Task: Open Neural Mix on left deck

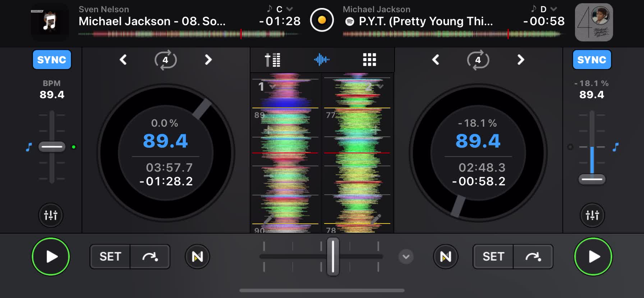Action: [197, 257]
